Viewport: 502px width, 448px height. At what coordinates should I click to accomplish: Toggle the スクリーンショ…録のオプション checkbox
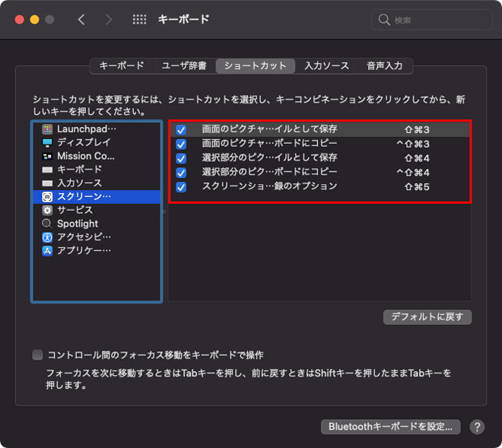click(x=181, y=187)
